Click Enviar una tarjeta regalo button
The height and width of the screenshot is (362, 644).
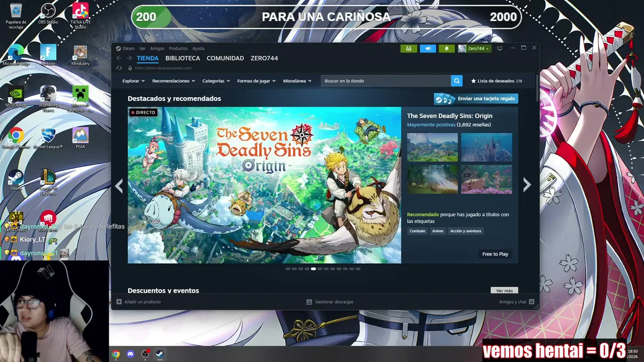476,99
